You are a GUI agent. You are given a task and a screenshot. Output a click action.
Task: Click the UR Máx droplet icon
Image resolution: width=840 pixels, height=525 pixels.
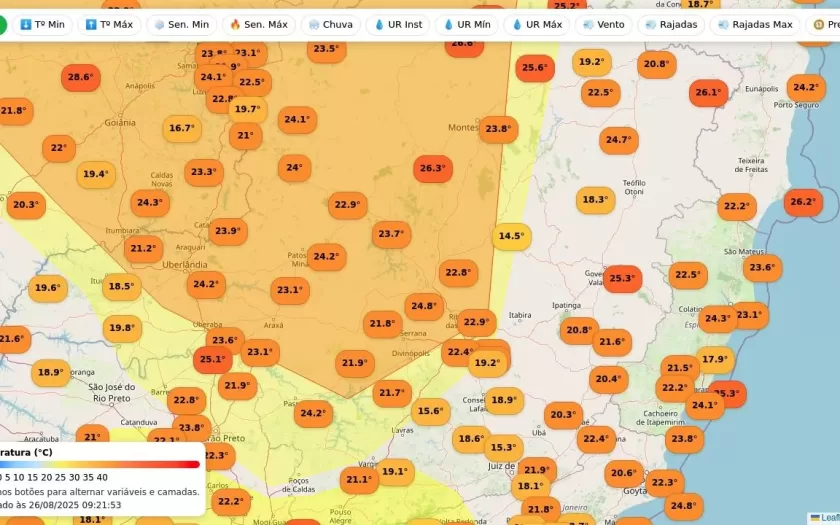click(x=518, y=24)
